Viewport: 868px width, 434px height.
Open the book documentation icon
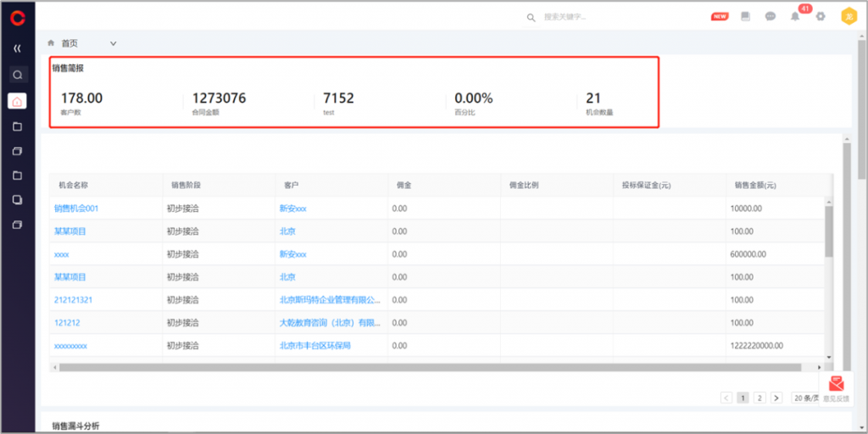tap(746, 16)
